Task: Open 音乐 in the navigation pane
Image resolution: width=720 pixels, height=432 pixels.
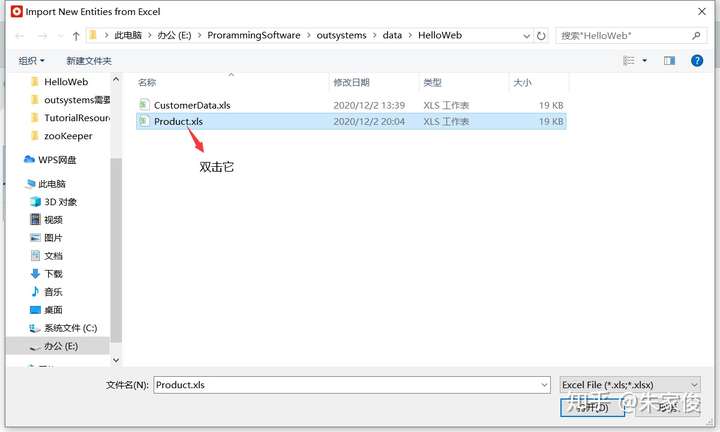Action: click(x=47, y=292)
